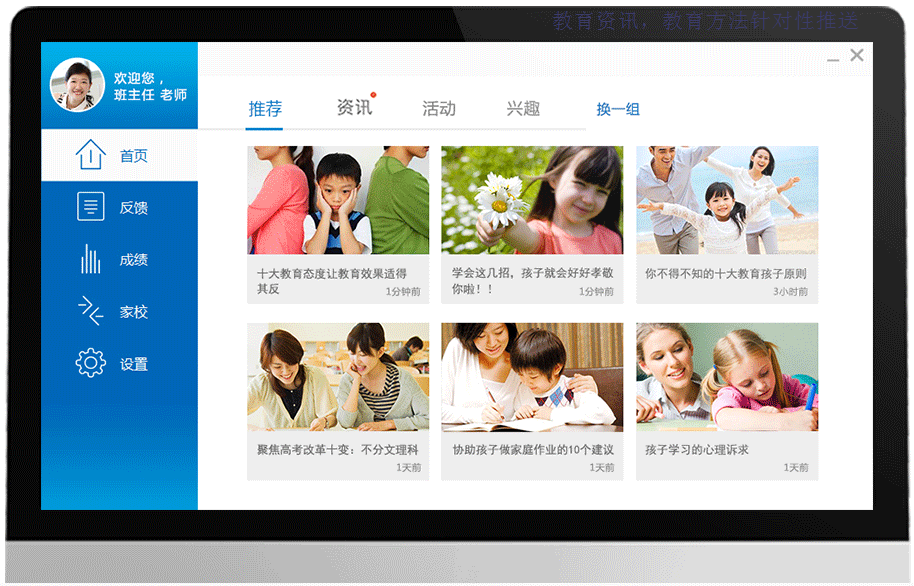Open thumbnail of mother helping boy write
Image resolution: width=914 pixels, height=586 pixels.
[x=532, y=377]
